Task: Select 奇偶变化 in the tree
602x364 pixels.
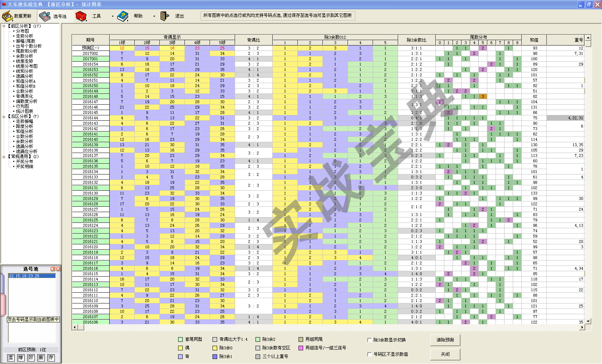Action: pos(24,96)
